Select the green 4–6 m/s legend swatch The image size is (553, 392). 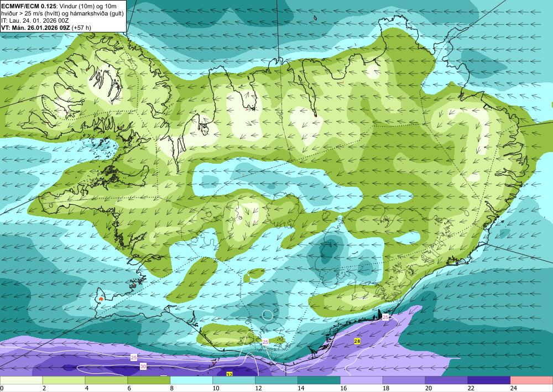(x=107, y=380)
